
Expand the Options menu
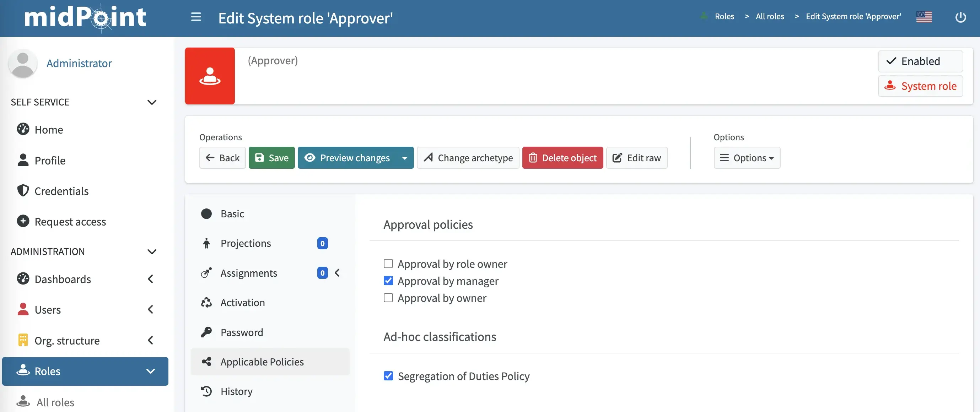point(747,157)
